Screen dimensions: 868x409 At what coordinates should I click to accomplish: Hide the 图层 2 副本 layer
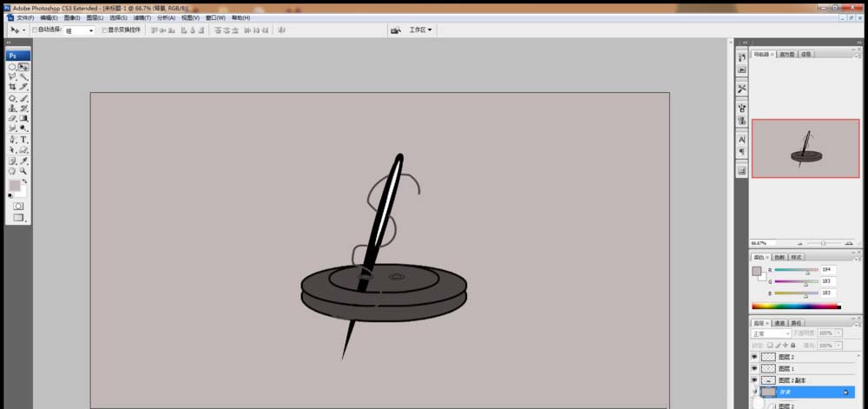pos(754,380)
